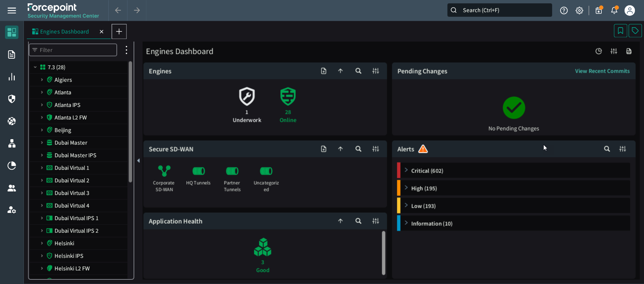Image resolution: width=644 pixels, height=284 pixels.
Task: Click the bookmark icon at top right
Action: pyautogui.click(x=620, y=31)
